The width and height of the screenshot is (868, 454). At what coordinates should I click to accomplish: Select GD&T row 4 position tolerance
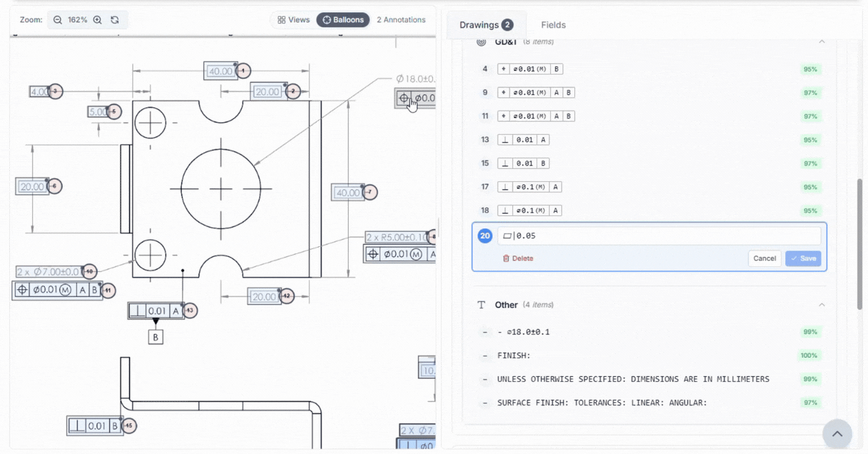click(x=650, y=69)
